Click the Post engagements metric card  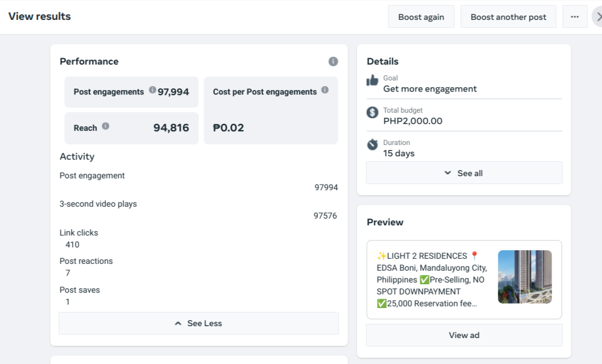[132, 92]
